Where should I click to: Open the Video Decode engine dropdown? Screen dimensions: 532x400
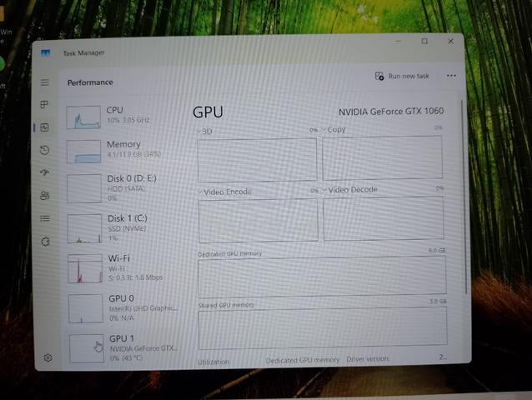coord(350,189)
